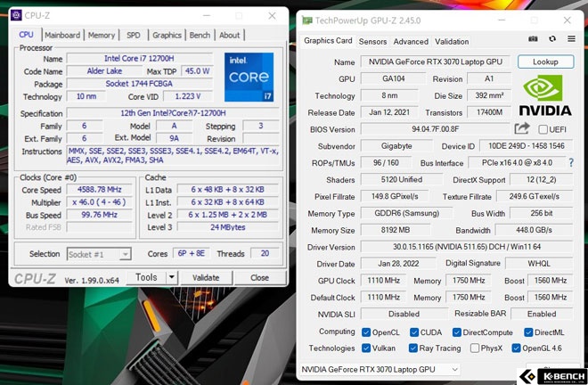Click the Tools button in CPU-Z
Image resolution: width=588 pixels, height=385 pixels.
tap(146, 277)
